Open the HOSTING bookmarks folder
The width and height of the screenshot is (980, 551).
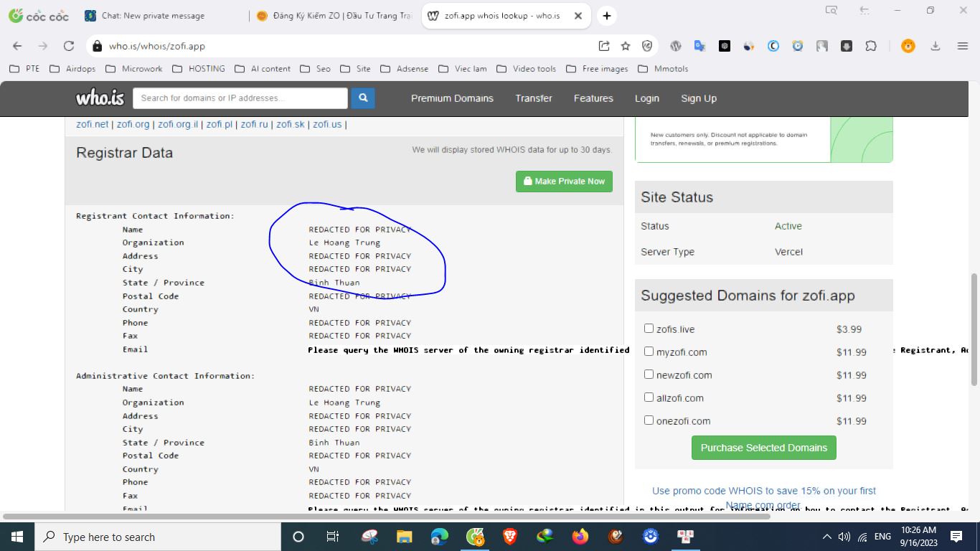[199, 69]
